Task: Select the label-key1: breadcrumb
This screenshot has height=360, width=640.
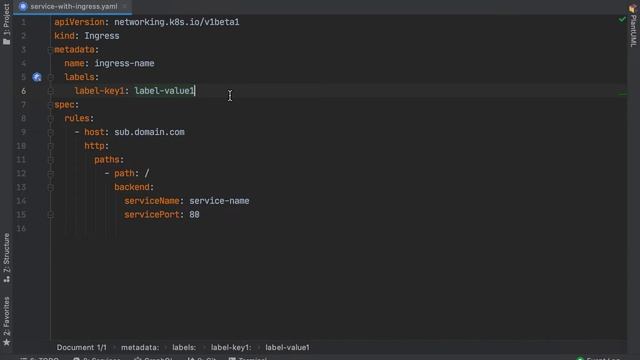Action: 231,347
